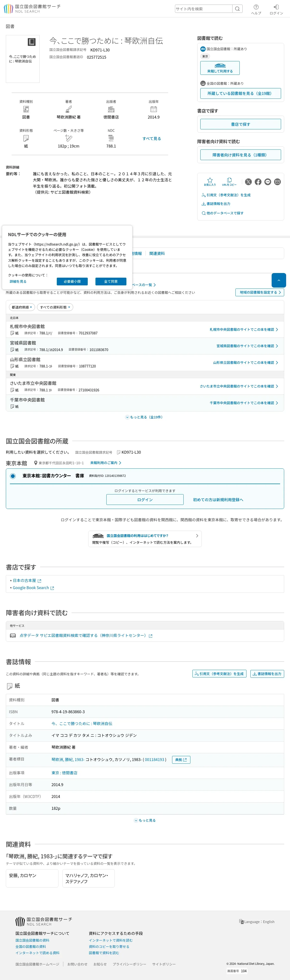290x980 pixels.
Task: Open title link 今、ここで勝つために : 琴欧洲自伝
Action: tap(82, 724)
